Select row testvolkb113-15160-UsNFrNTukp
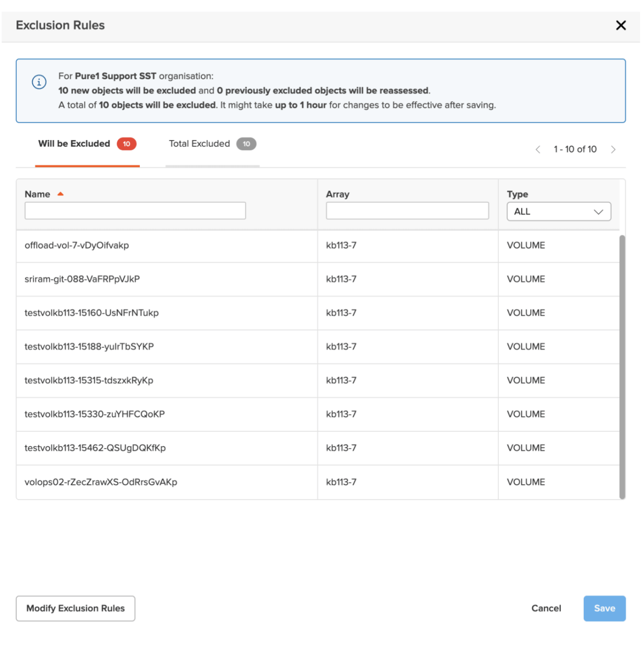Image resolution: width=644 pixels, height=645 pixels. [x=318, y=313]
